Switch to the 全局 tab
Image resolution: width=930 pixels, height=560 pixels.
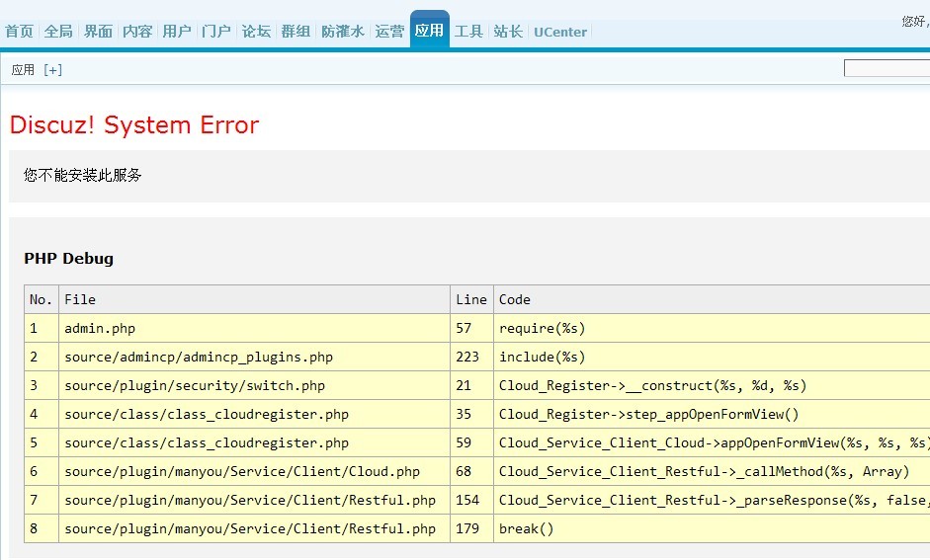point(58,32)
